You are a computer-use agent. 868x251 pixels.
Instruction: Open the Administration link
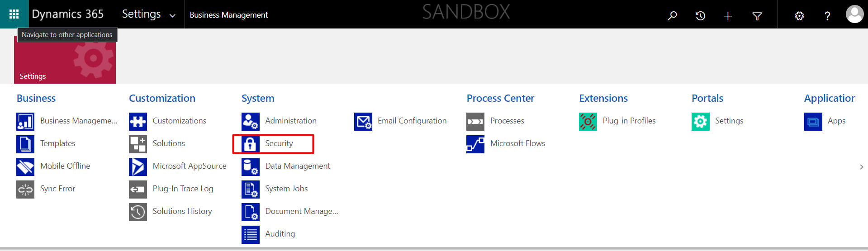(290, 121)
